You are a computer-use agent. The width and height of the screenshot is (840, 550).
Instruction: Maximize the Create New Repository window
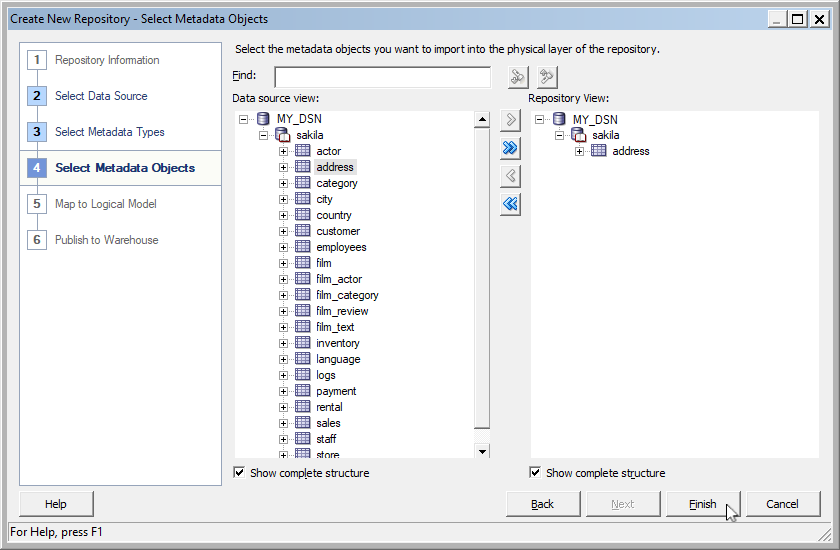click(x=797, y=19)
